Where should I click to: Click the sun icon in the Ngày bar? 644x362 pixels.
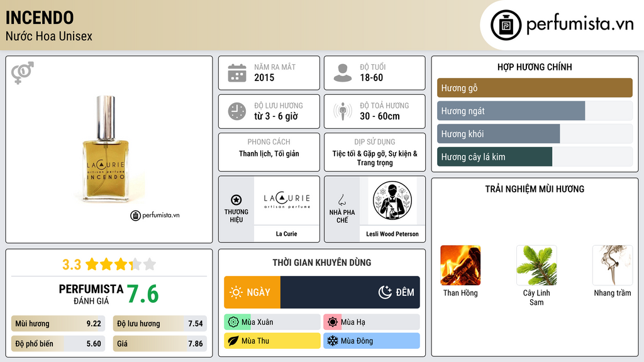pos(236,292)
